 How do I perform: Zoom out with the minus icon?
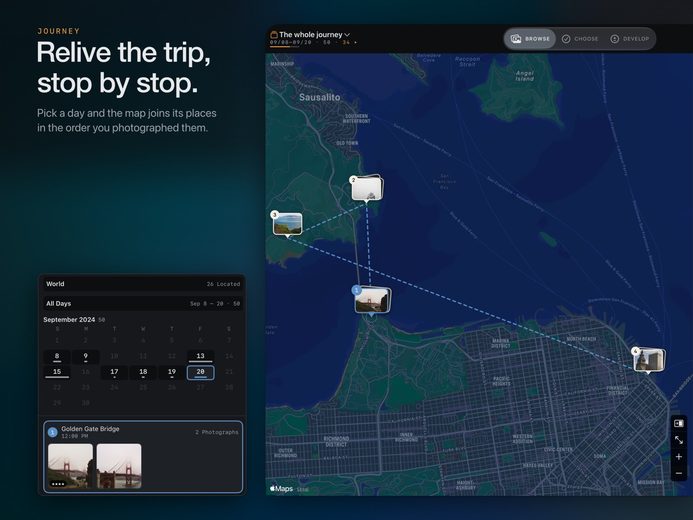pos(678,473)
